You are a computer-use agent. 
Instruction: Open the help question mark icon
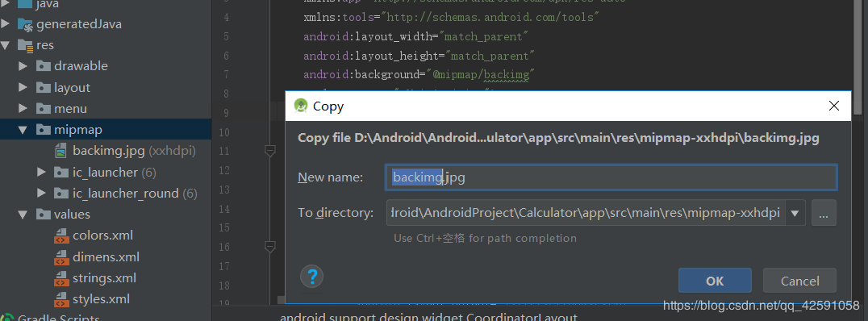[311, 277]
